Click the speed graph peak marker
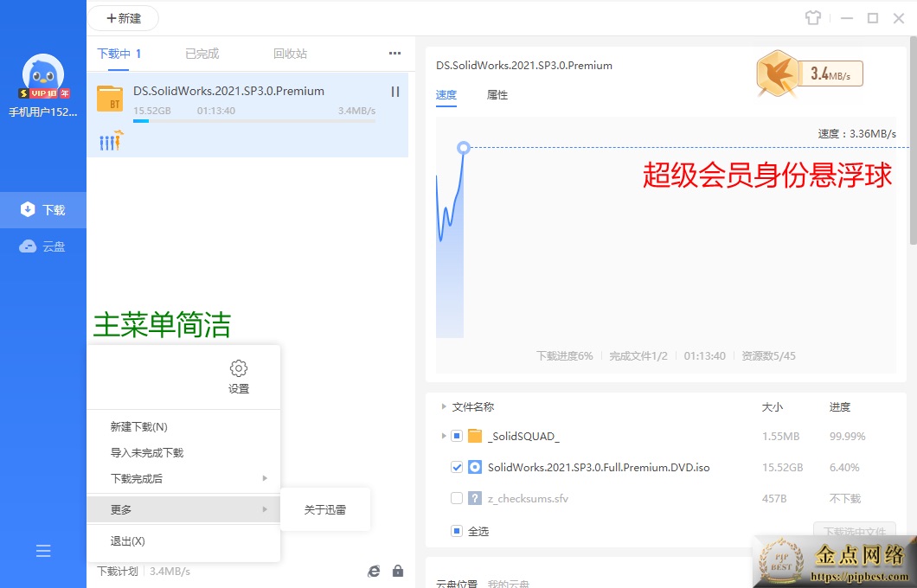Image resolution: width=917 pixels, height=588 pixels. click(x=464, y=147)
